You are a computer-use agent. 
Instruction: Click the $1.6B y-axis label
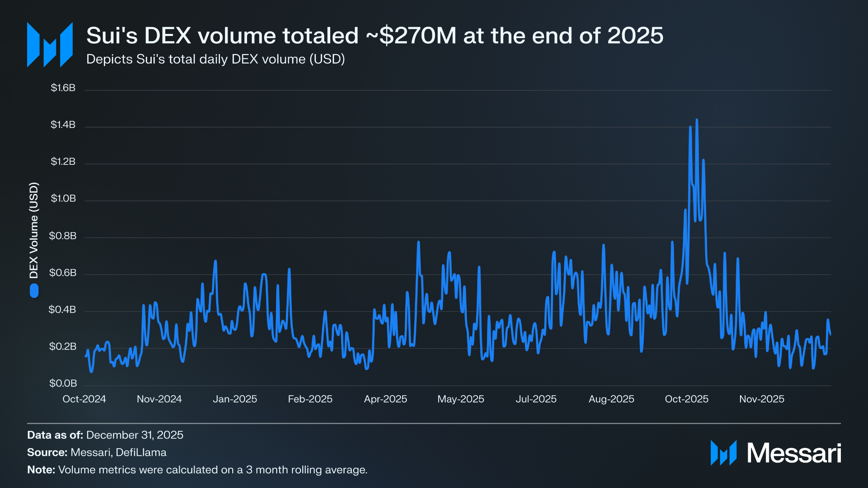[x=63, y=88]
